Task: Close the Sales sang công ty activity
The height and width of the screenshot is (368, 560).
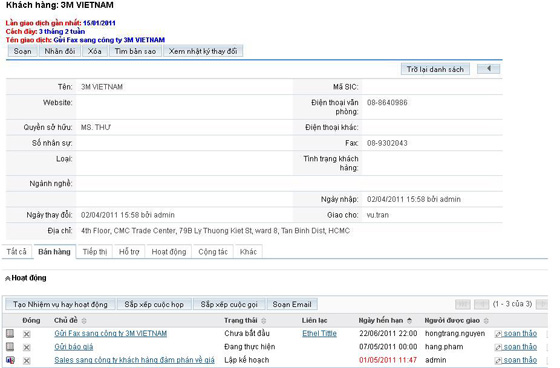Action: [x=26, y=360]
